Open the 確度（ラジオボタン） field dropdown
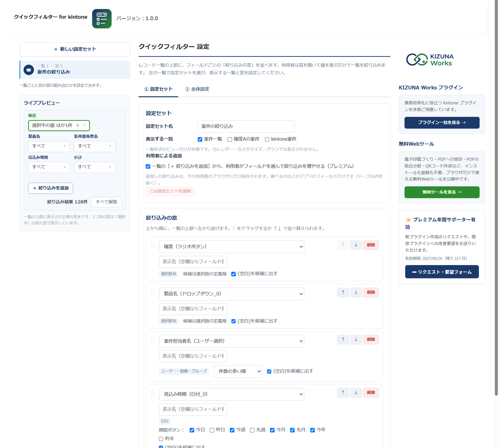This screenshot has height=448, width=499. (x=231, y=247)
